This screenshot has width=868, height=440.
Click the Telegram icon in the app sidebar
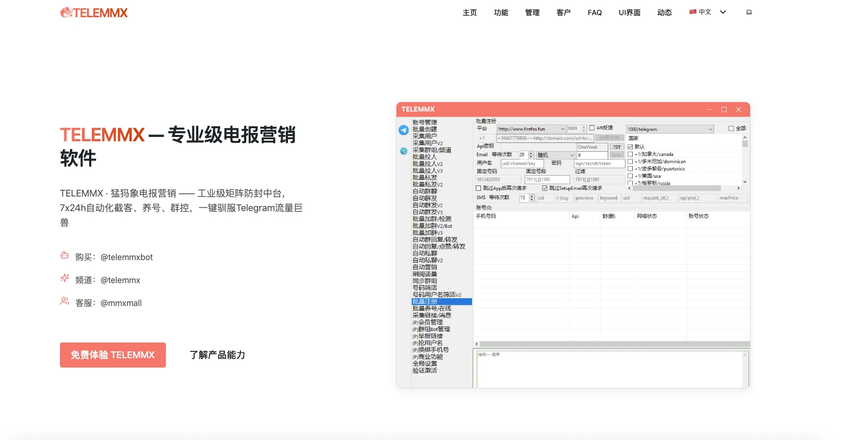(x=403, y=130)
